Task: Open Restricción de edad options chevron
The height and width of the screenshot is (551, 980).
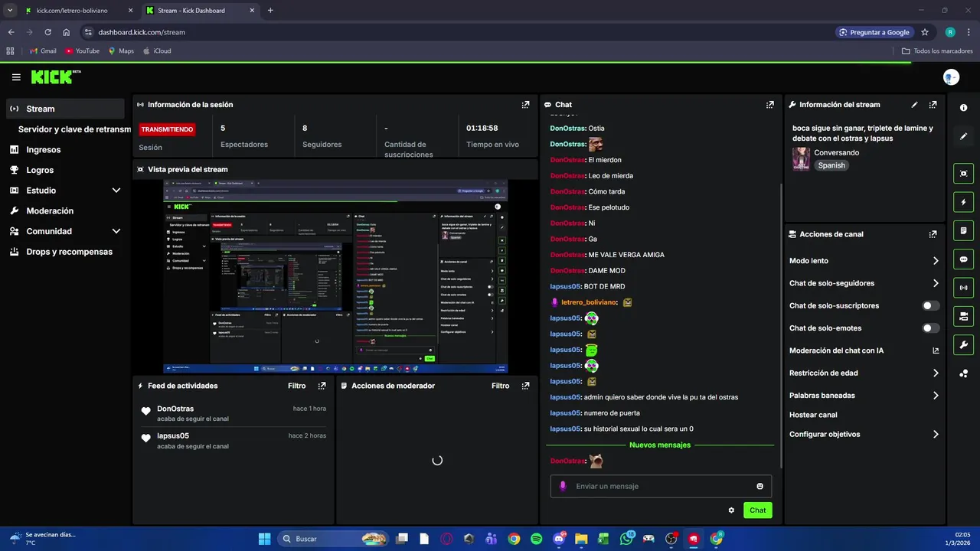Action: coord(936,373)
